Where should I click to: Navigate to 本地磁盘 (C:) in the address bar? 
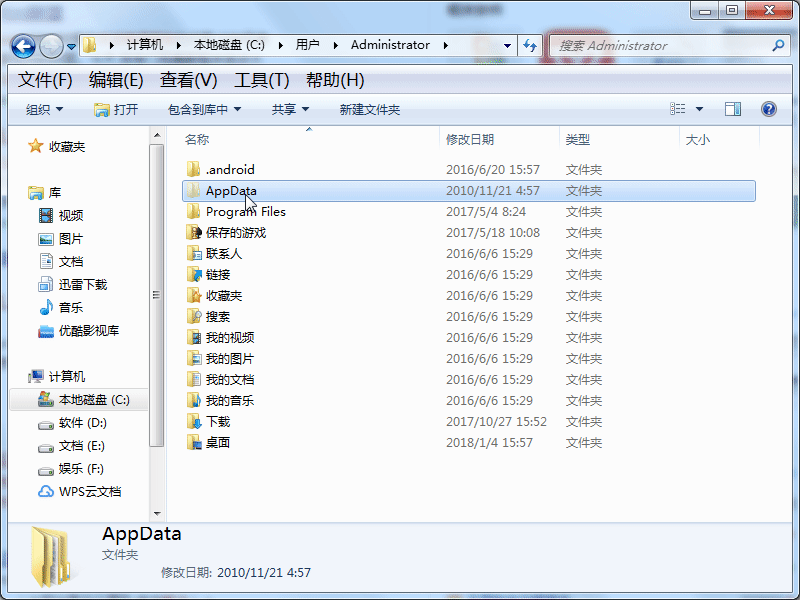tap(229, 45)
